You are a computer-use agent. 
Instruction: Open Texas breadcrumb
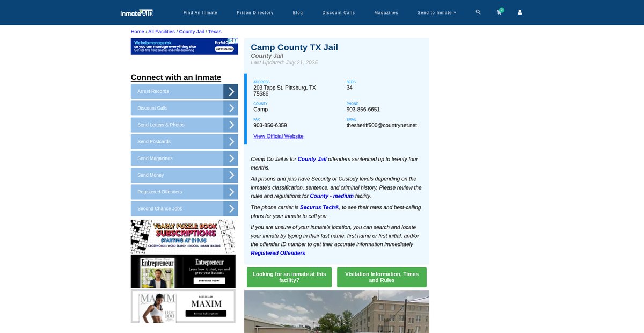215,32
